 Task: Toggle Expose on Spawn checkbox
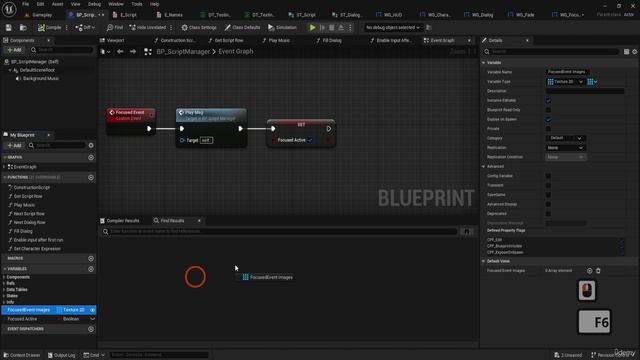(548, 119)
